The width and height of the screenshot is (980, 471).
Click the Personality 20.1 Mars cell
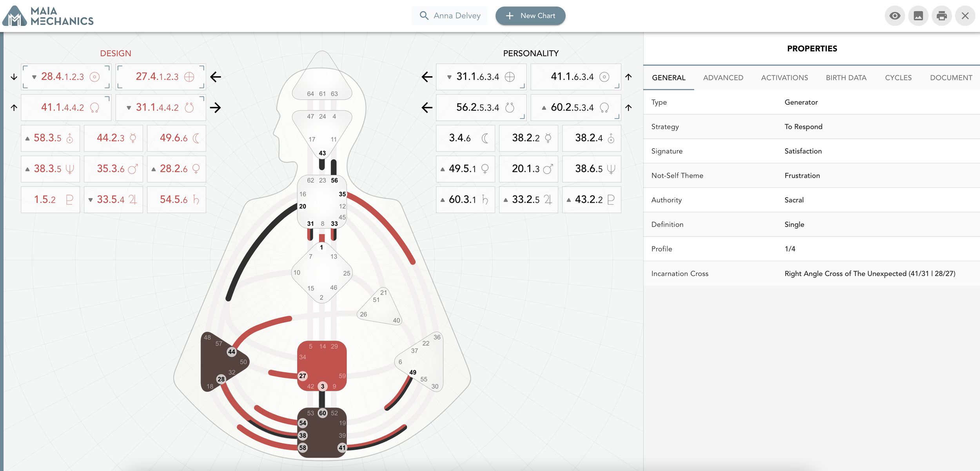[x=529, y=169]
